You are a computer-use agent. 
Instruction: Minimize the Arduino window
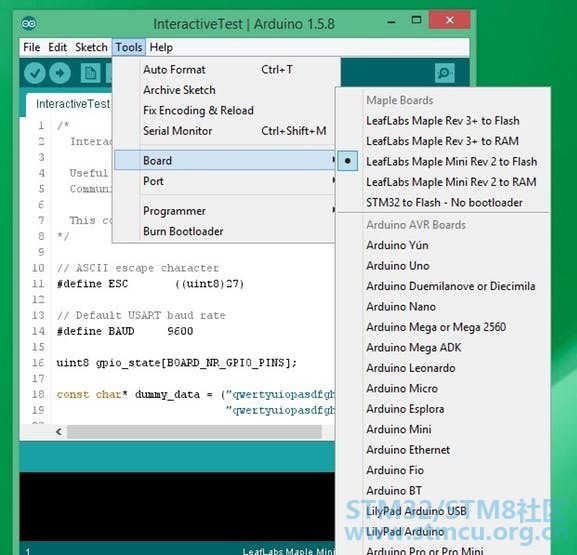click(x=392, y=21)
